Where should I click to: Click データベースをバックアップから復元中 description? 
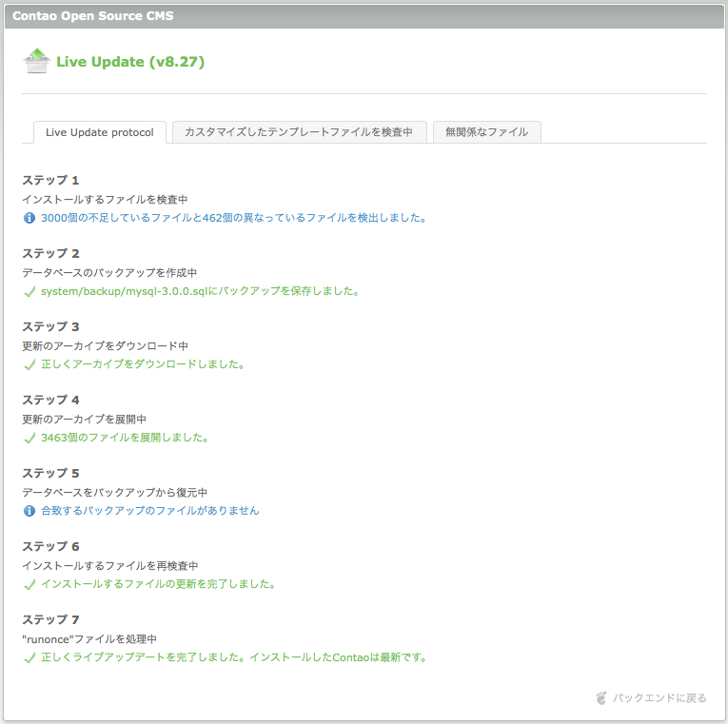[115, 493]
